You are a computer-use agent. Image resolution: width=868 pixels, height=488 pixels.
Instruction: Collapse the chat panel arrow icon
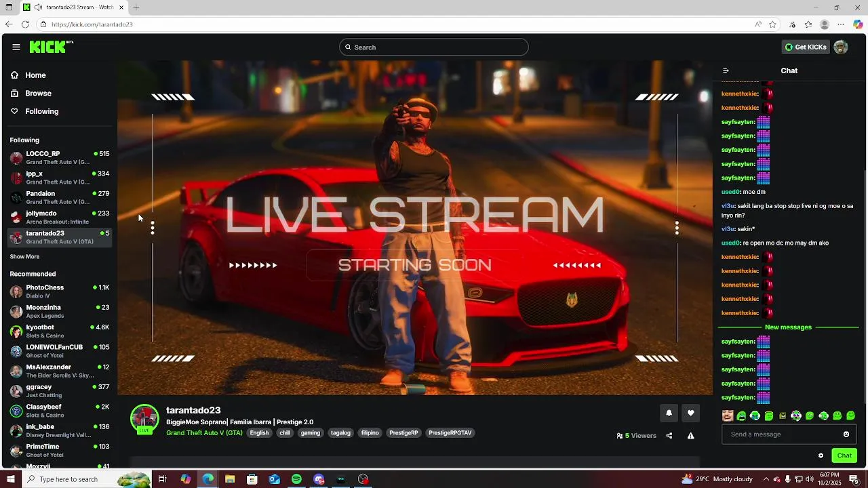click(x=726, y=70)
